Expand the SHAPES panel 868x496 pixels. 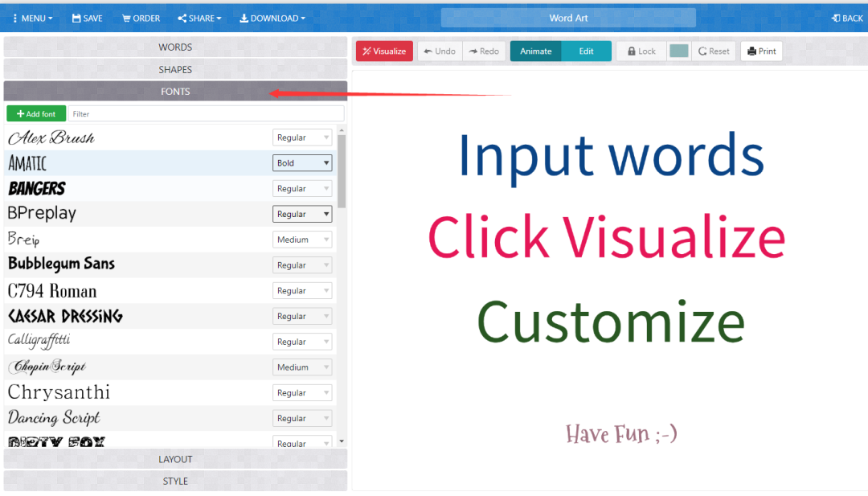click(175, 69)
